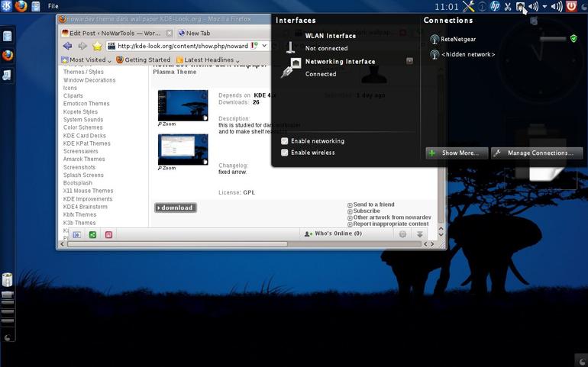
Task: Click the HP system tray icon
Action: click(x=495, y=6)
